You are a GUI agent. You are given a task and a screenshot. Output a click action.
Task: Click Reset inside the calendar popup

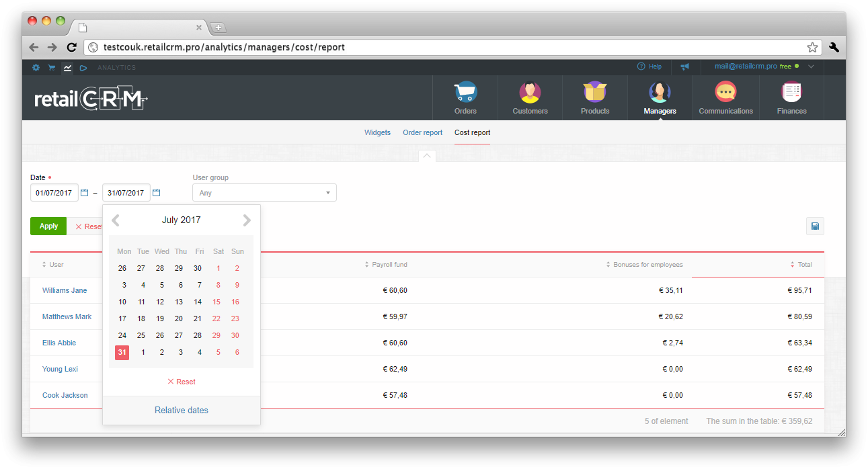pyautogui.click(x=182, y=382)
